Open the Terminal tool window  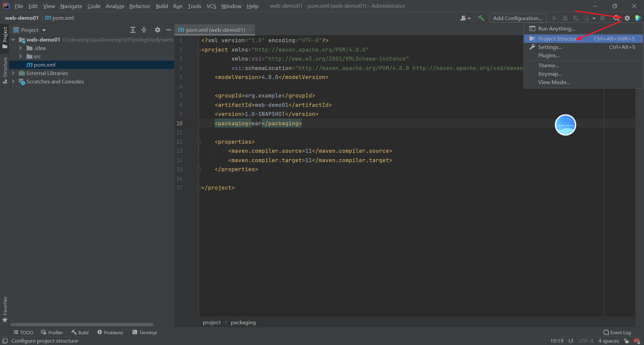coord(144,333)
